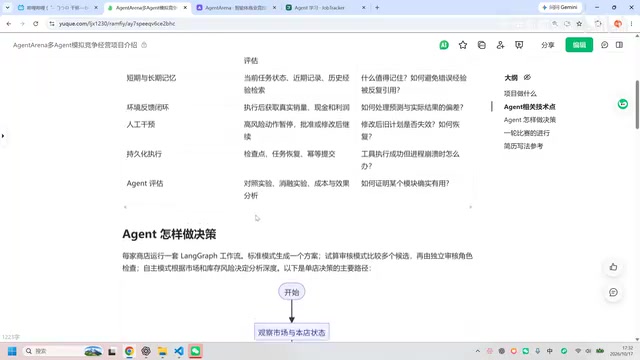
Task: Click the taskbar 搜索 search box
Action: tap(62, 351)
